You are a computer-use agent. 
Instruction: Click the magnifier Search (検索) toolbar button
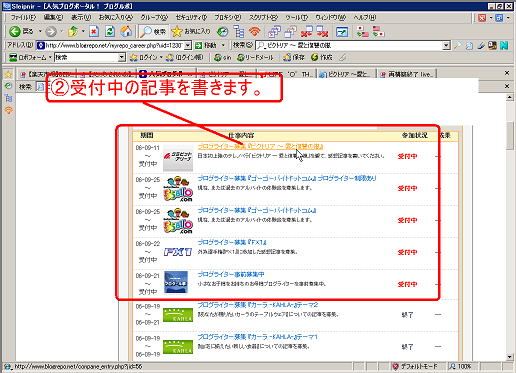click(153, 32)
